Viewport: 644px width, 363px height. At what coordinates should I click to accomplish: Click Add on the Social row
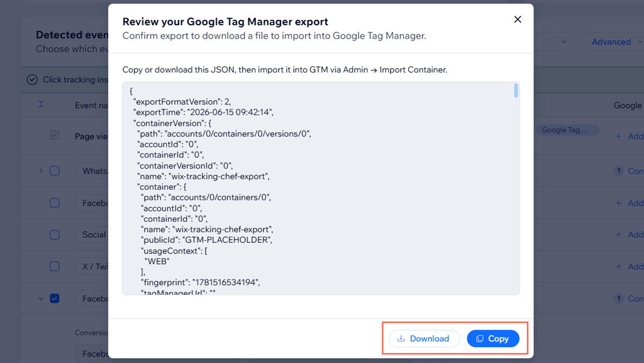point(629,234)
